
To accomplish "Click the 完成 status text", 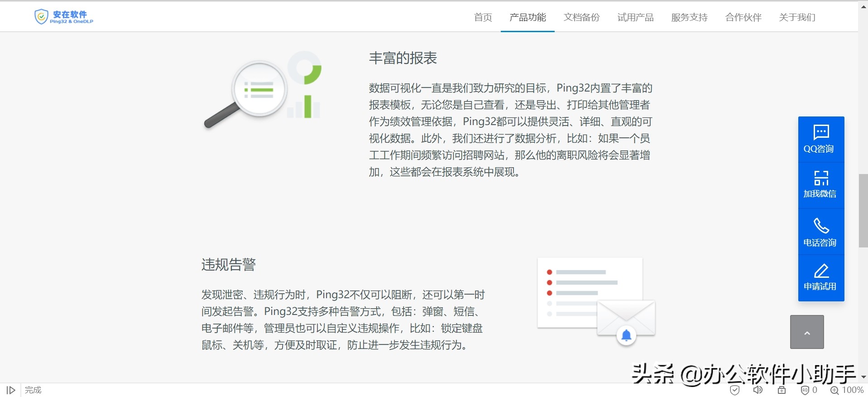I will [x=33, y=390].
